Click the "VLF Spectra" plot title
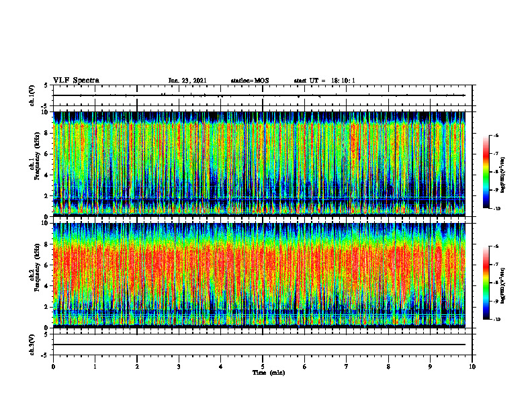The image size is (532, 411). [76, 81]
